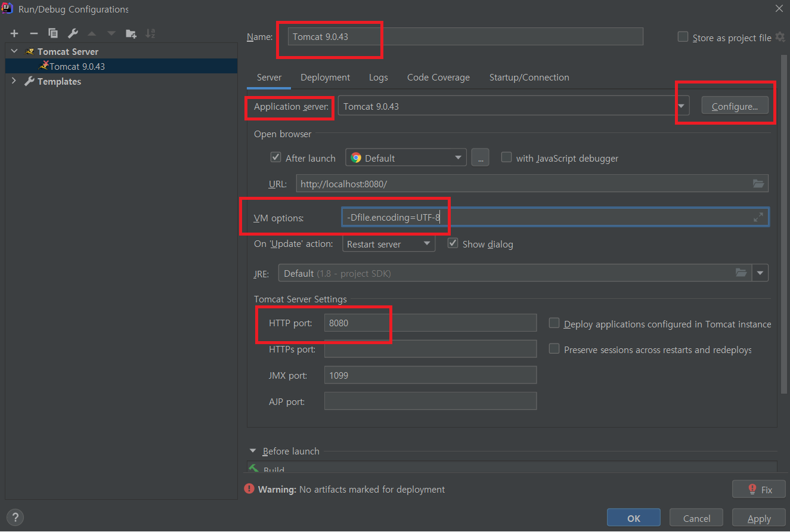Enable with JavaScript debugger checkbox
Viewport: 790px width, 532px height.
tap(506, 157)
